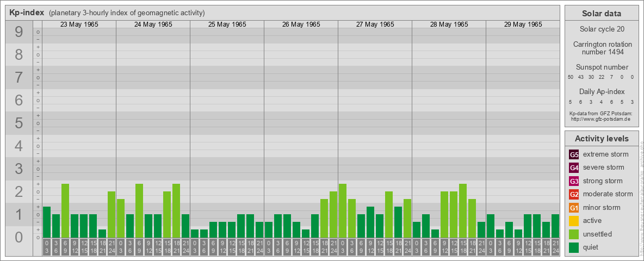Click sunspot number value 30
The width and height of the screenshot is (644, 261).
(591, 77)
